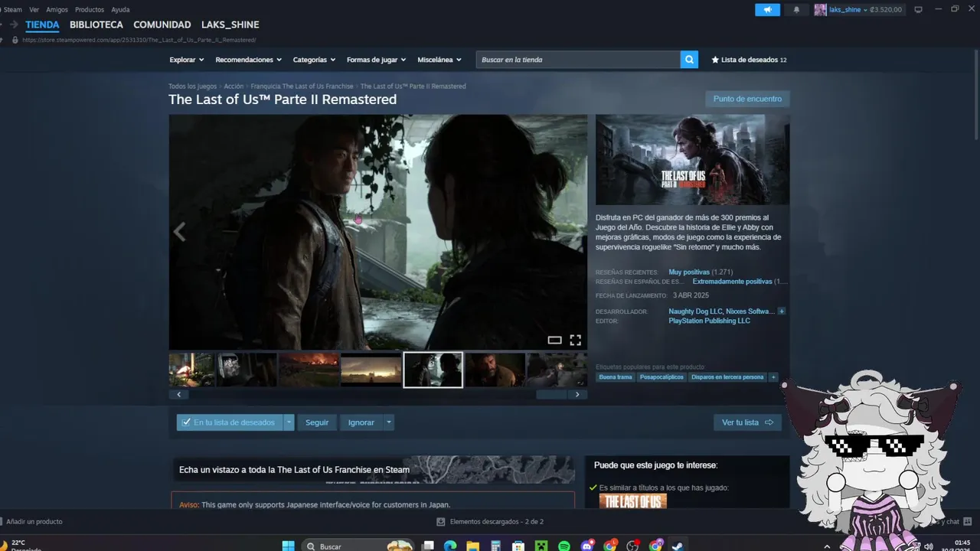Viewport: 980px width, 551px height.
Task: Open the downloads icon at bottom bar
Action: point(440,522)
